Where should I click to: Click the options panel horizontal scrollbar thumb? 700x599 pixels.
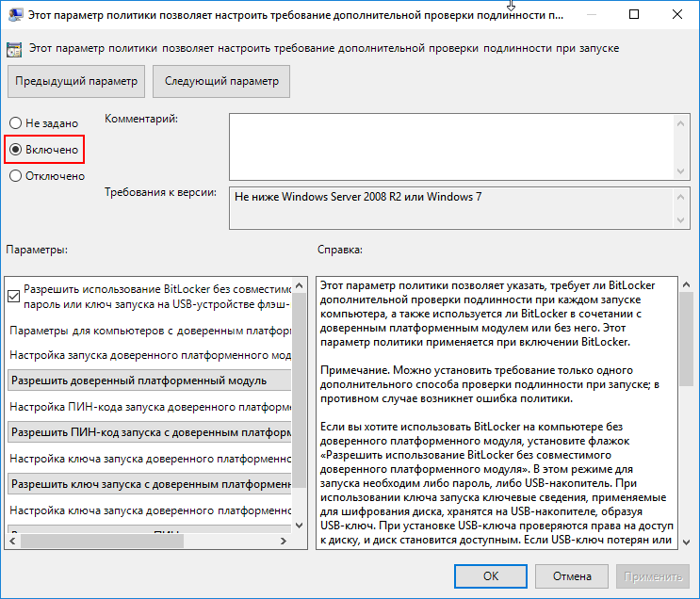[103, 541]
